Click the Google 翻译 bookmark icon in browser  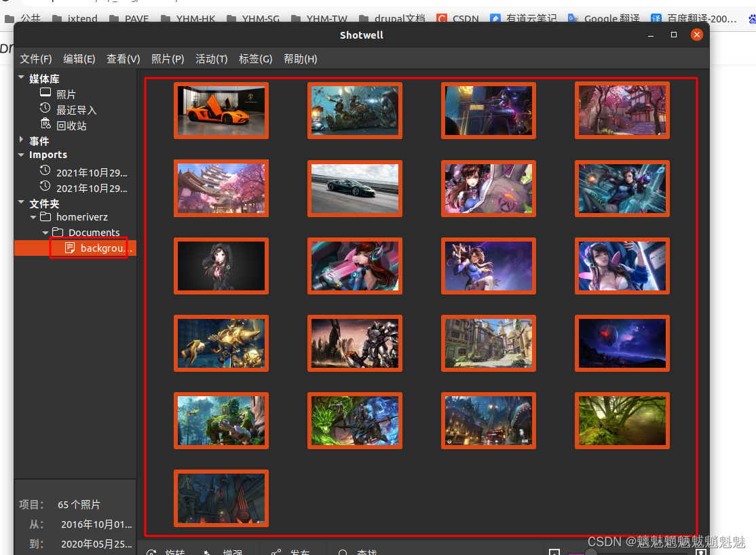tap(573, 18)
